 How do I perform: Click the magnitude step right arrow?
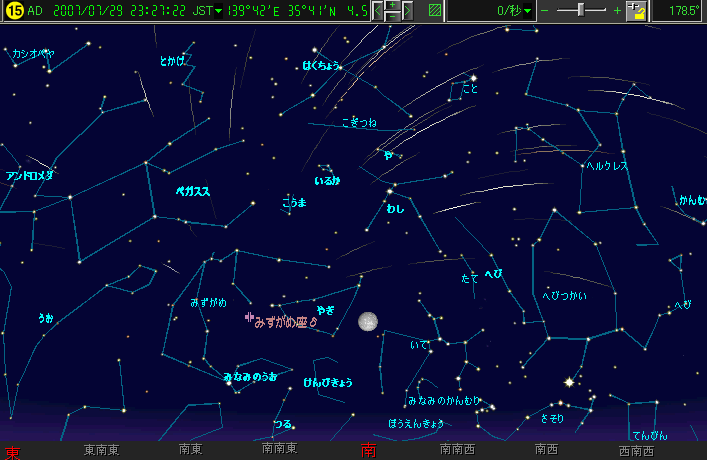(408, 11)
